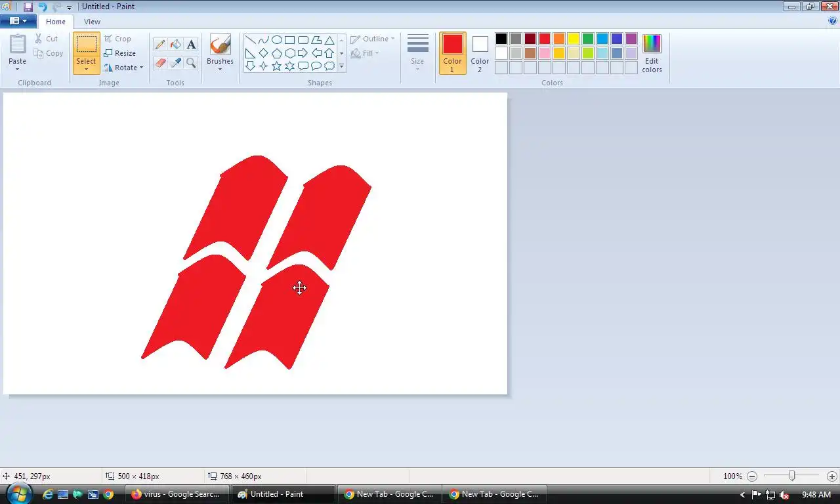The image size is (840, 504).
Task: Choose the Curve shape
Action: pyautogui.click(x=263, y=40)
